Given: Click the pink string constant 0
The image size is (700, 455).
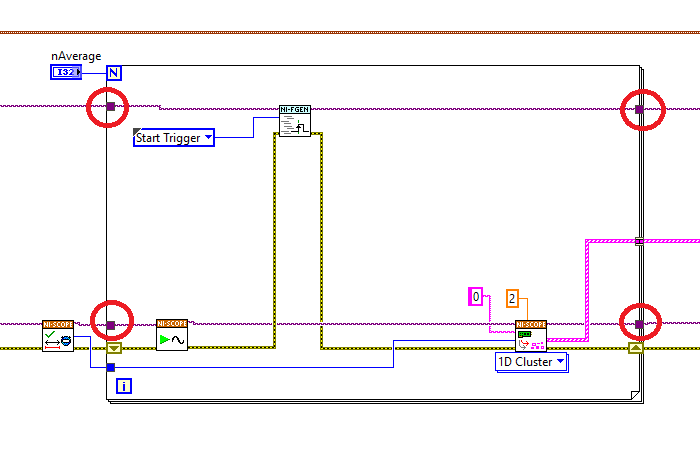Looking at the screenshot, I should click(475, 296).
